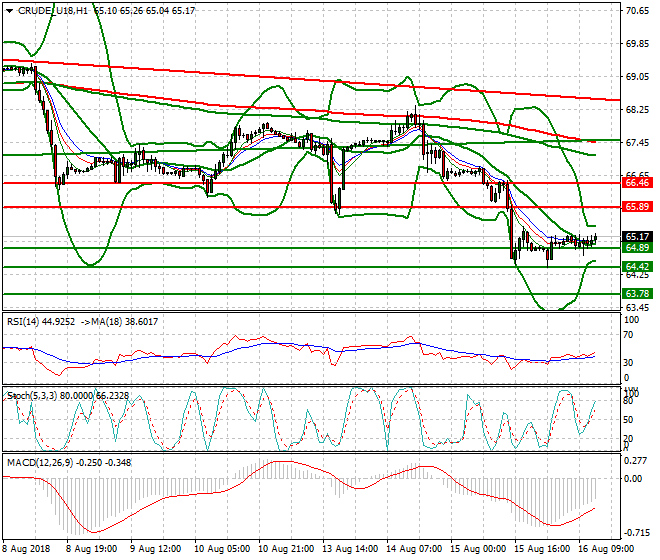
Task: Click the 63.45 price scale value
Action: click(637, 308)
